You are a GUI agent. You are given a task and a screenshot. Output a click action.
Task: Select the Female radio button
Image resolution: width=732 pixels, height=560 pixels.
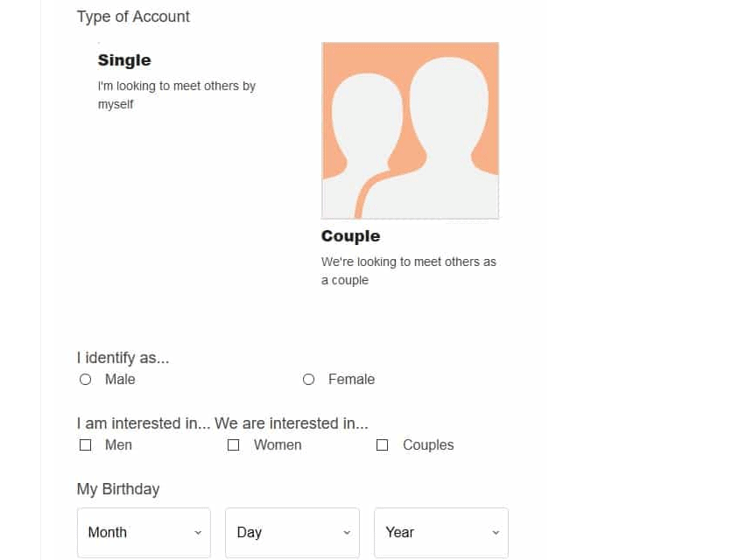(x=308, y=380)
